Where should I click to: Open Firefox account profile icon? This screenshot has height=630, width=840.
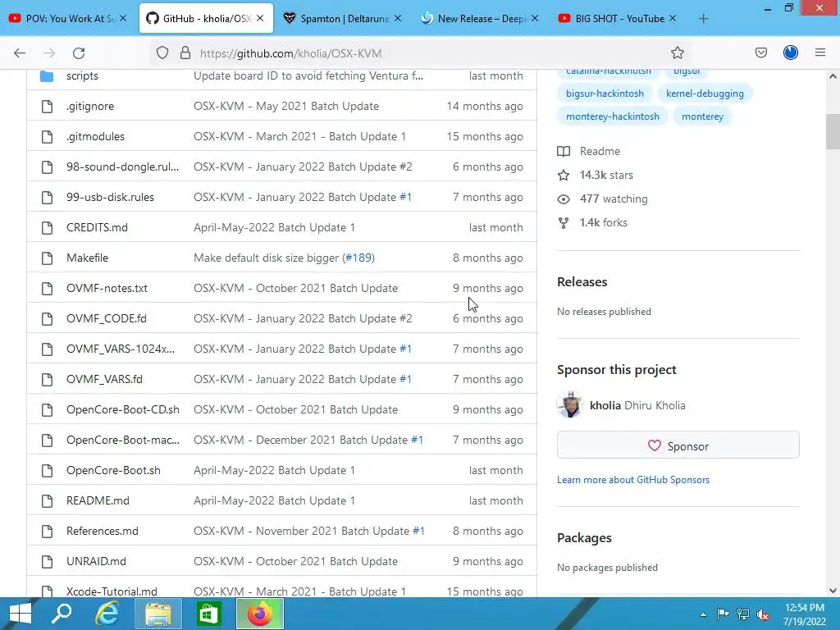coord(791,53)
